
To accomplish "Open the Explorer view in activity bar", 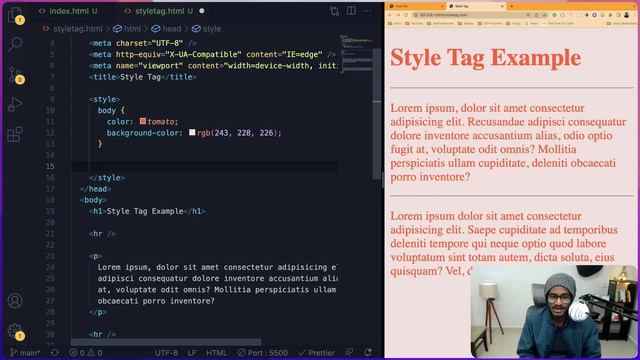I will click(x=16, y=15).
